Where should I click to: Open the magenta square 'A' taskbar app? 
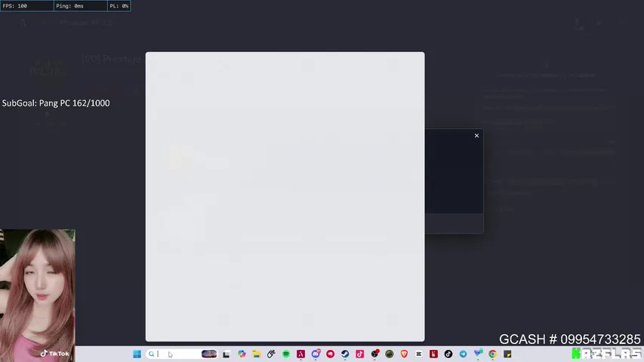300,354
